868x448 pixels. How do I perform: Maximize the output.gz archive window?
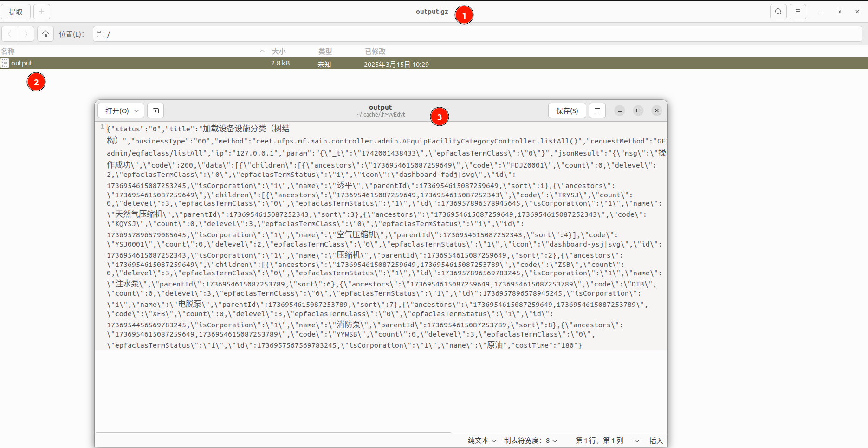[838, 12]
